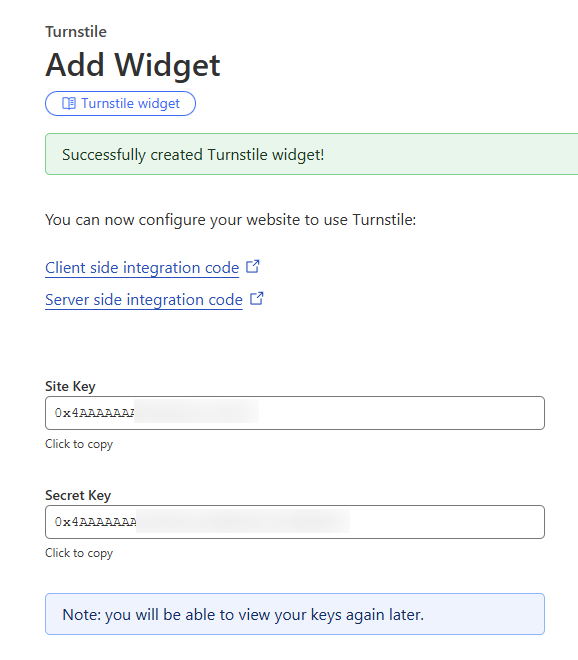Image resolution: width=578 pixels, height=660 pixels.
Task: Open the Turnstile widget documentation button
Action: tap(120, 104)
